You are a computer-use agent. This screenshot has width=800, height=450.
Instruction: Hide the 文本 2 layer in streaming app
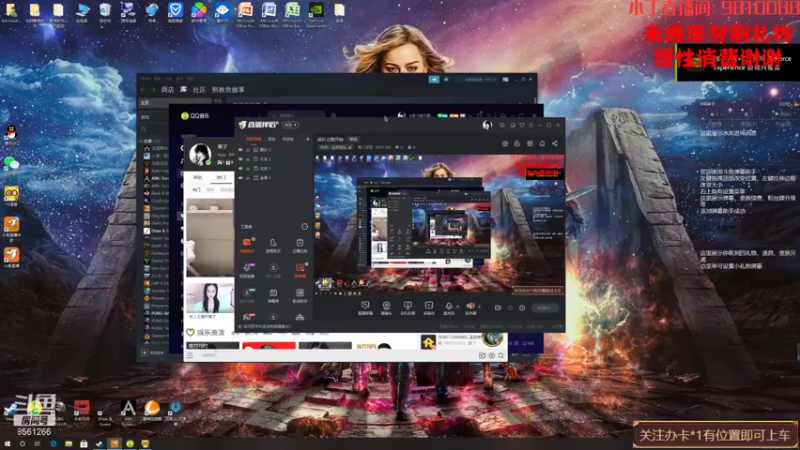click(x=240, y=159)
